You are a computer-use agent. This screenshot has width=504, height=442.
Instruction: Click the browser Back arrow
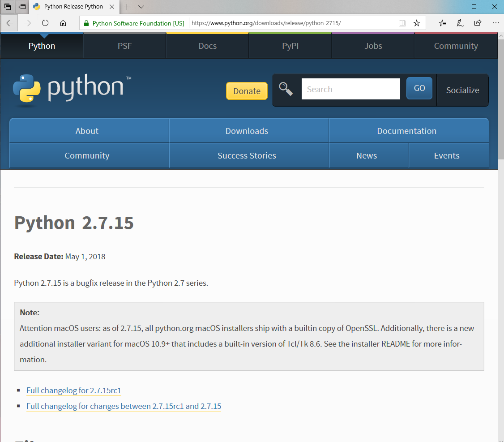pyautogui.click(x=10, y=23)
